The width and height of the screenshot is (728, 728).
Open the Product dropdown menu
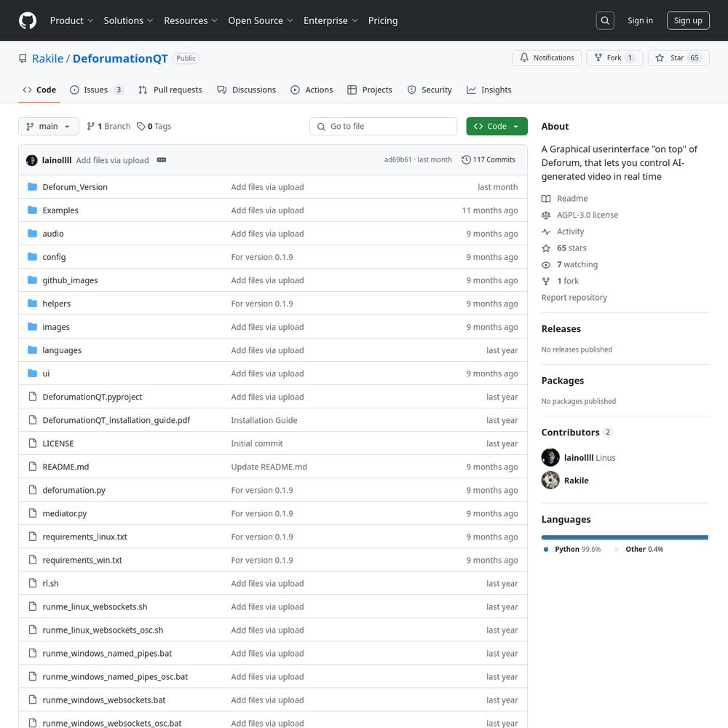click(x=71, y=20)
